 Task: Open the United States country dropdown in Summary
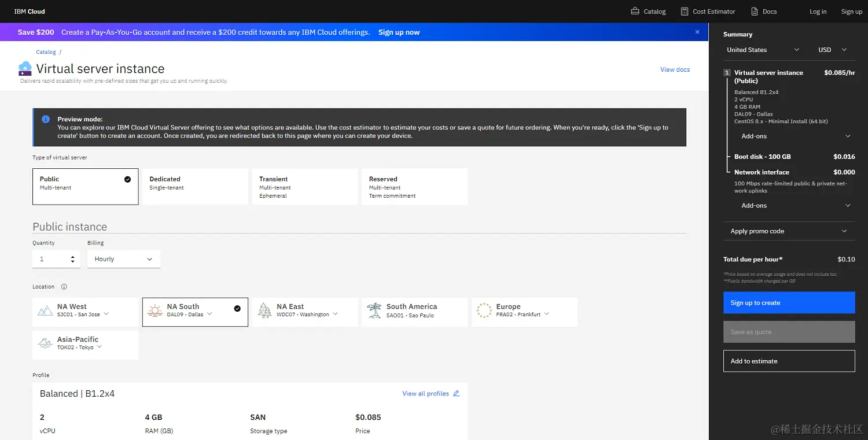click(x=762, y=50)
